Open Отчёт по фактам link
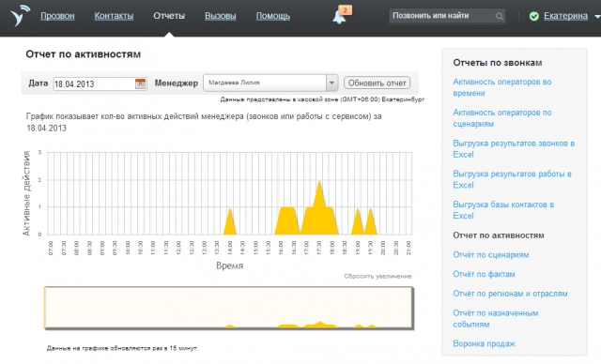 pyautogui.click(x=484, y=274)
